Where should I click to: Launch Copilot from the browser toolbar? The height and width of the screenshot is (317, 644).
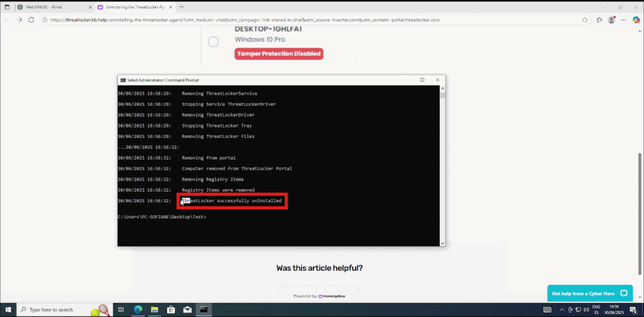click(x=636, y=19)
